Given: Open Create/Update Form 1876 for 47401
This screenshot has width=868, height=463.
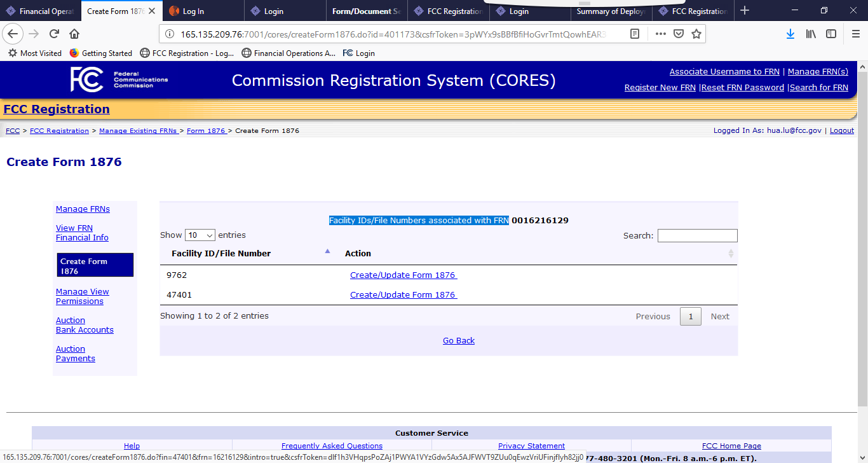Looking at the screenshot, I should (x=403, y=294).
